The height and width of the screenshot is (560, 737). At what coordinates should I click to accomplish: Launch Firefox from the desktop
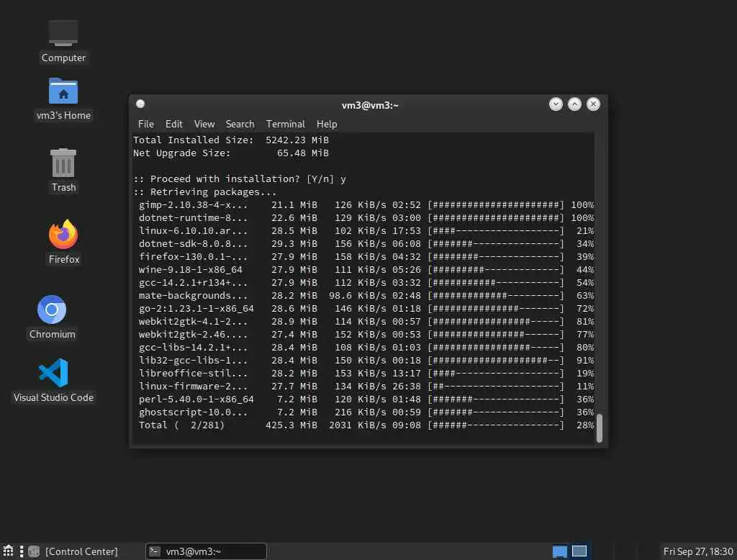click(63, 242)
